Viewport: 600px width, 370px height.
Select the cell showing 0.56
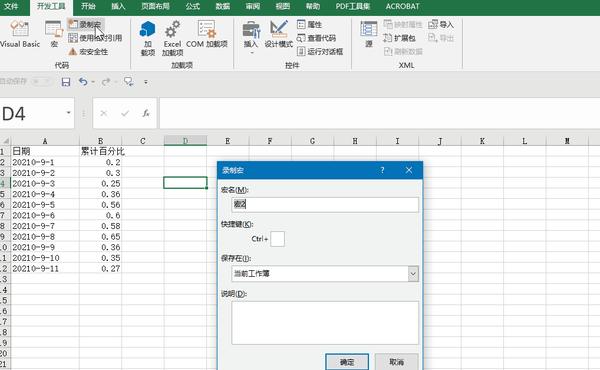click(100, 205)
